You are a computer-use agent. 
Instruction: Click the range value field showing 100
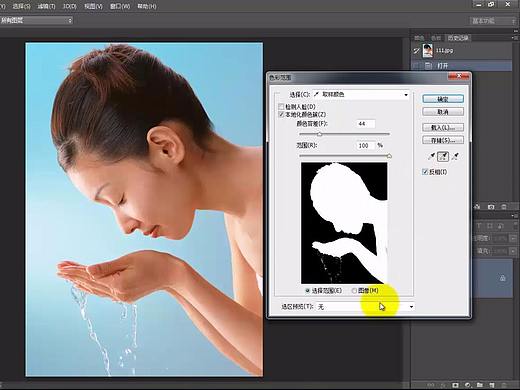coord(366,145)
